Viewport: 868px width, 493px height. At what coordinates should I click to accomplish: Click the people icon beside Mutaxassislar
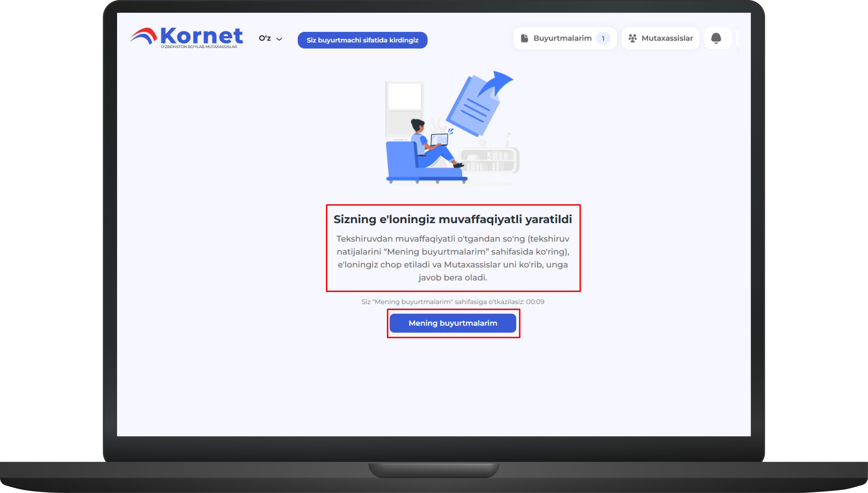632,38
